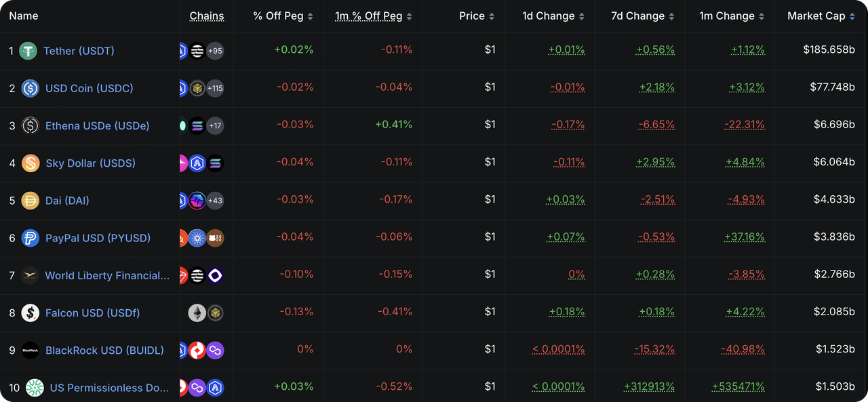Sort by 1m % Off Peg column
The height and width of the screenshot is (402, 868).
click(x=373, y=16)
